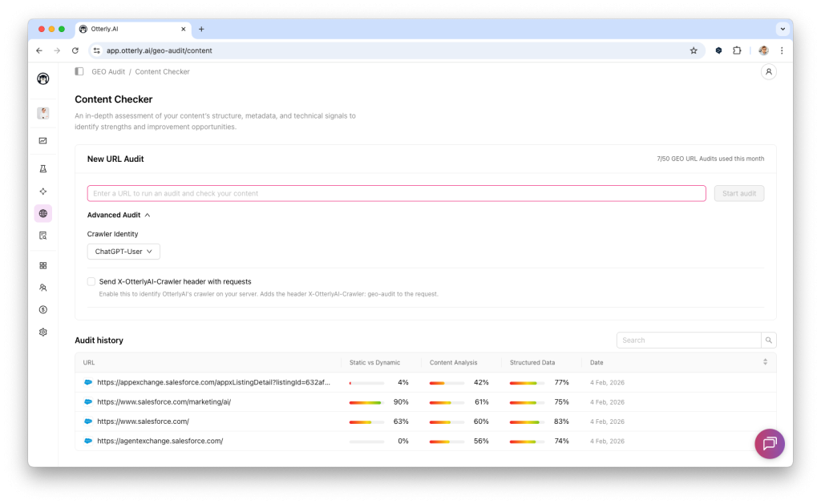Open the chat support bubble

tap(769, 444)
